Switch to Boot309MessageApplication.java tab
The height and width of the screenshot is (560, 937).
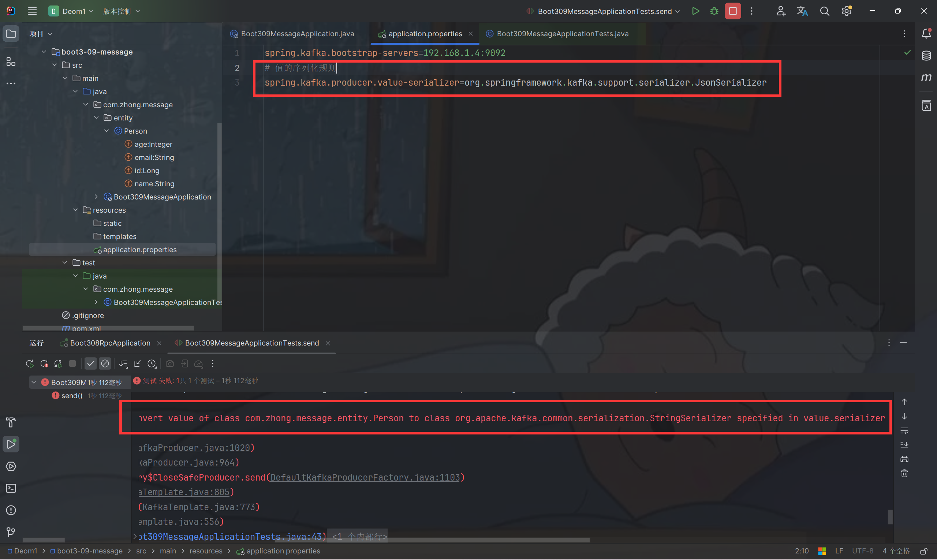pyautogui.click(x=299, y=33)
